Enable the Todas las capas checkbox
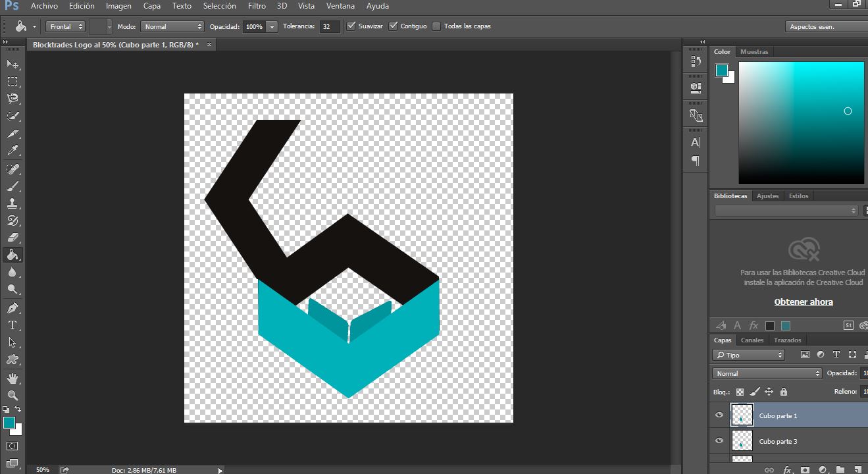The height and width of the screenshot is (474, 868). [436, 26]
